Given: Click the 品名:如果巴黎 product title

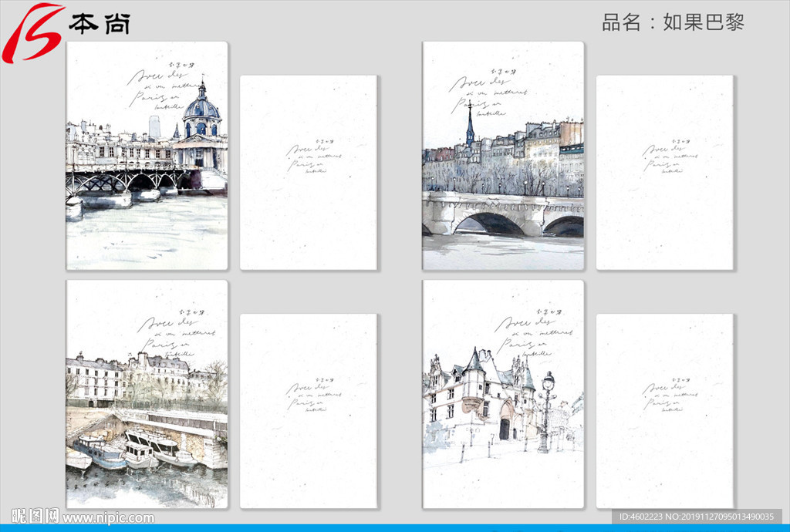Looking at the screenshot, I should [673, 22].
